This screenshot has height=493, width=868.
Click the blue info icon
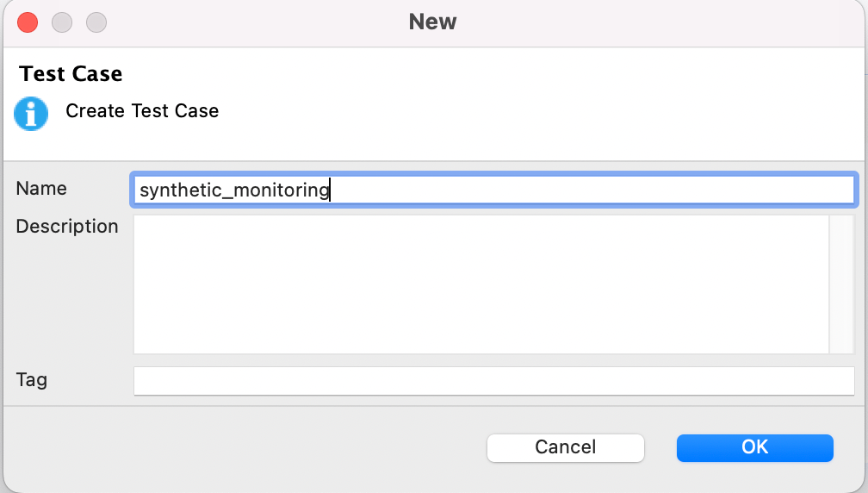click(31, 114)
